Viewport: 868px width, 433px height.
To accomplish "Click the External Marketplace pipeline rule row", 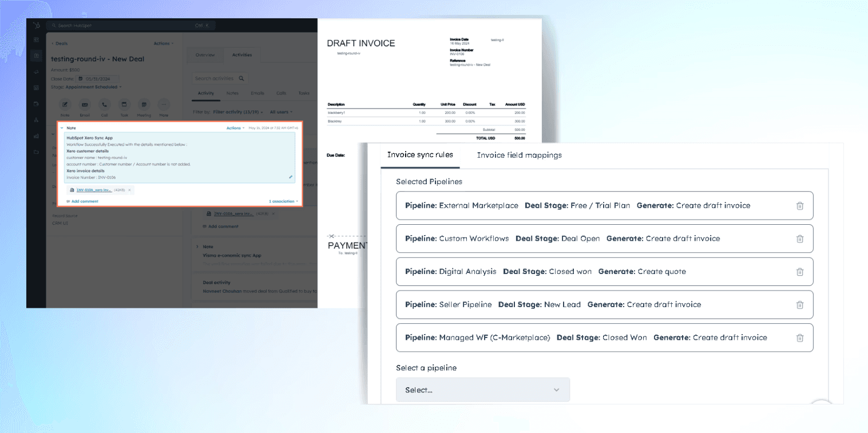I will click(604, 205).
